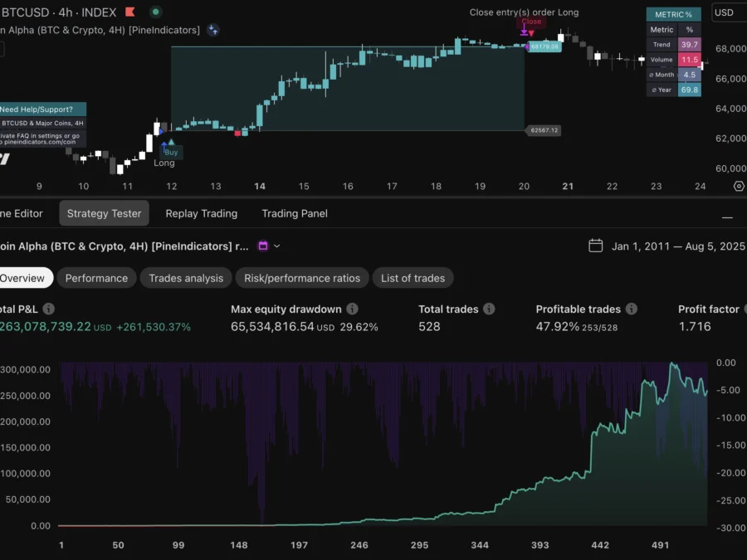Click the USD currency selector
747x560 pixels.
tap(729, 12)
